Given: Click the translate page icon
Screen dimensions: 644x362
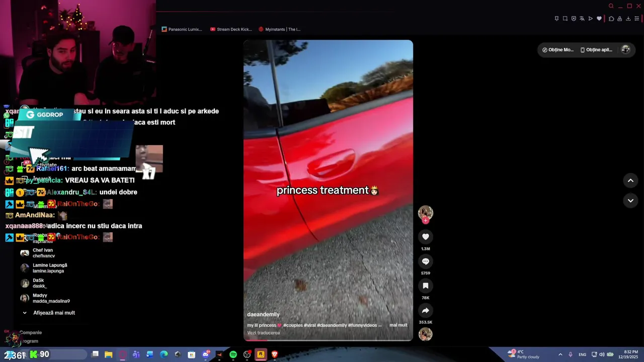Looking at the screenshot, I should click(x=582, y=19).
